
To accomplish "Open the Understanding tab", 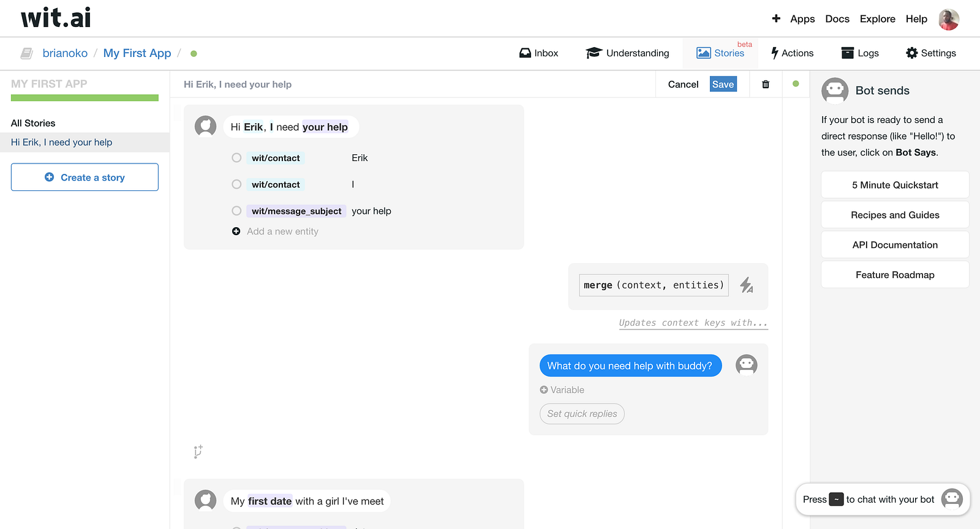I will click(627, 53).
